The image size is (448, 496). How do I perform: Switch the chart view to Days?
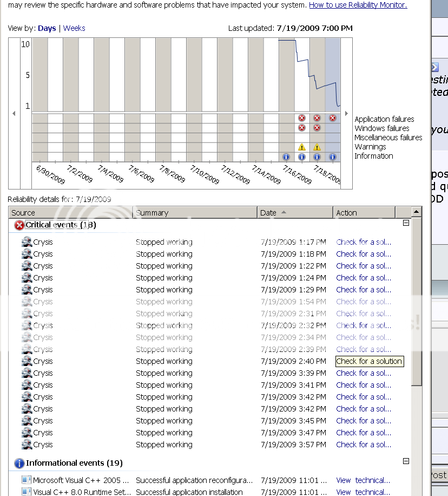coord(47,28)
